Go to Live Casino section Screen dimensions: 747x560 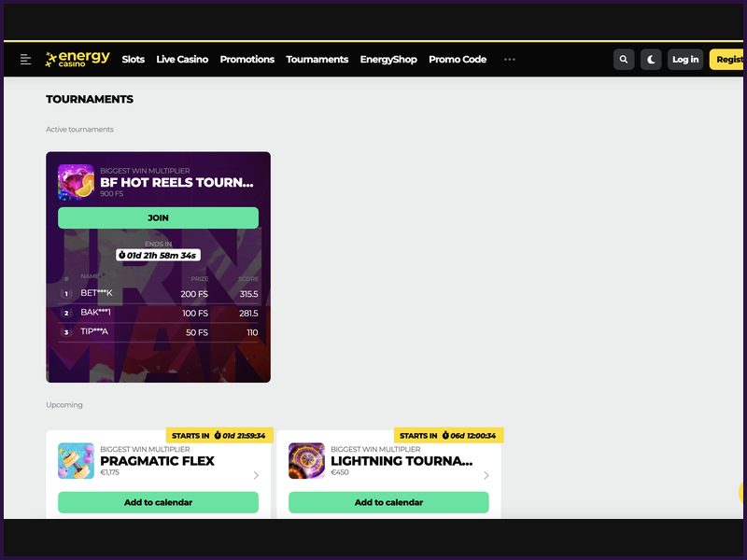point(182,60)
